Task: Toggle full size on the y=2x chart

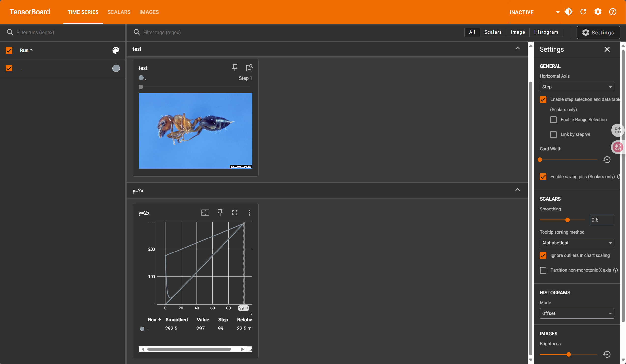Action: [x=235, y=213]
